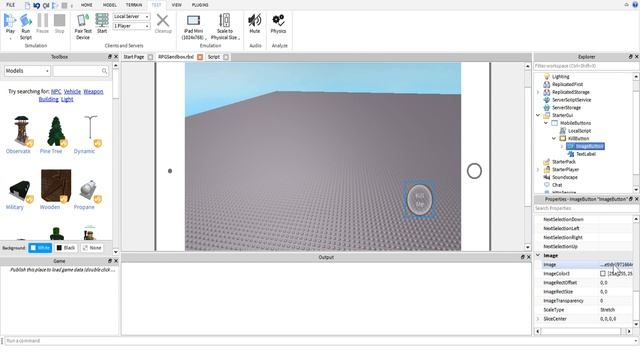Select the Observation tower model thumbnail
This screenshot has width=640, height=360.
[x=21, y=131]
